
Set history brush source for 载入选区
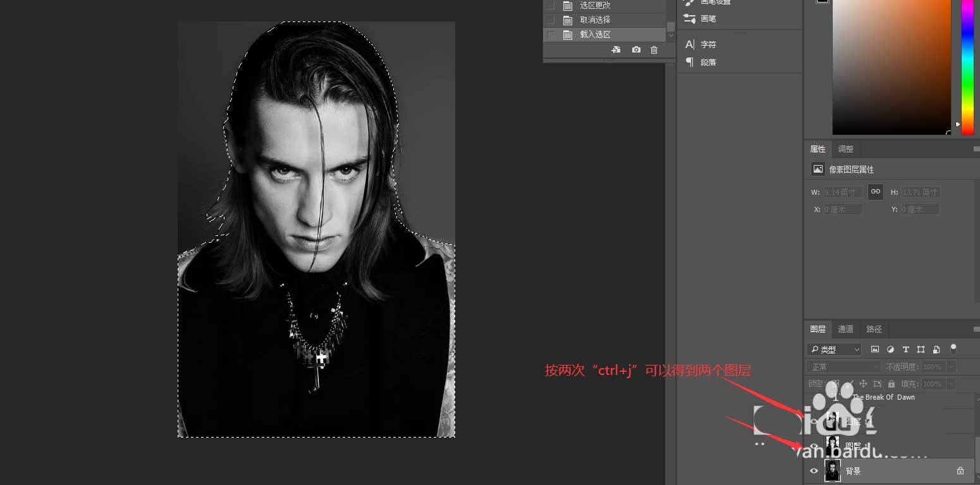tap(551, 35)
